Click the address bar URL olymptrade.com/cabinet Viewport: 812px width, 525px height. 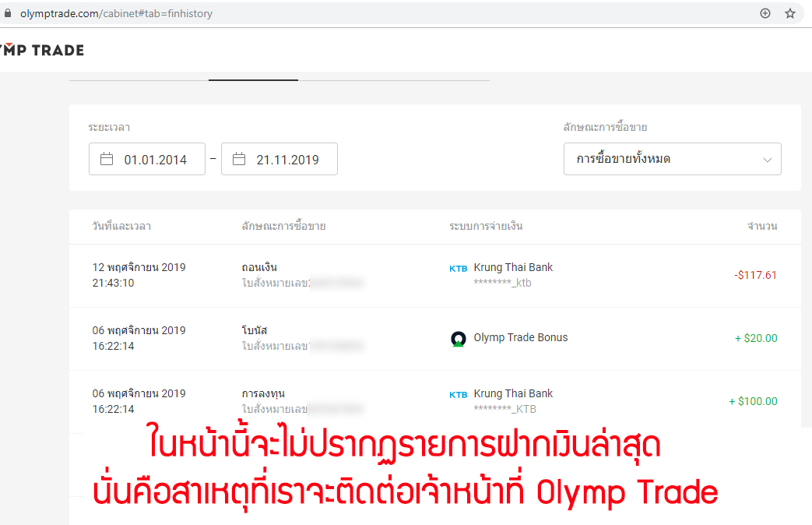tap(116, 13)
